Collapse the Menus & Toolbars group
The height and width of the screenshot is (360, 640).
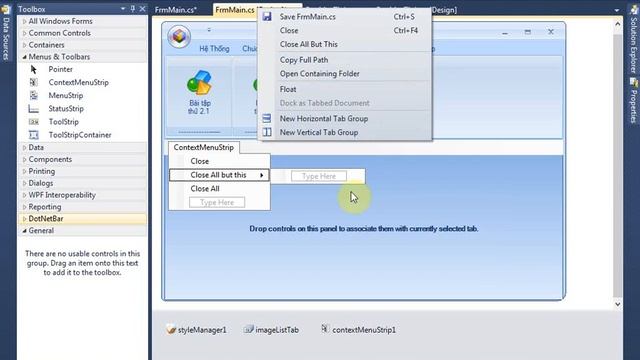coord(24,57)
